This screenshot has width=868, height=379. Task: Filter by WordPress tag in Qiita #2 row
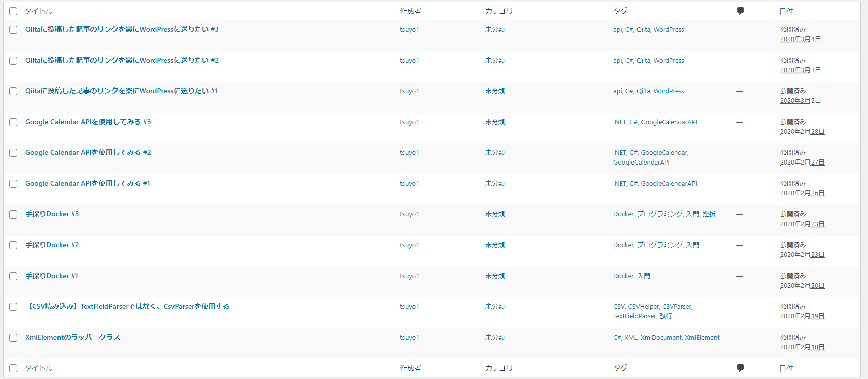(x=669, y=61)
